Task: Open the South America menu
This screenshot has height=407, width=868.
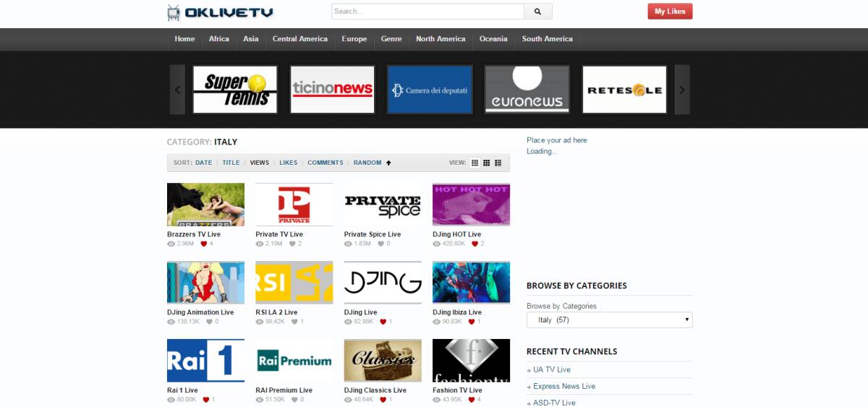Action: [548, 39]
